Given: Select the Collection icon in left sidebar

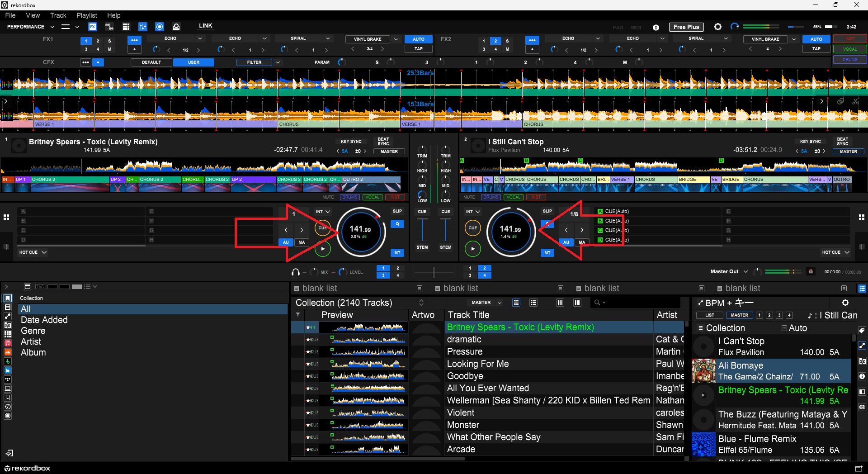Looking at the screenshot, I should coord(8,298).
